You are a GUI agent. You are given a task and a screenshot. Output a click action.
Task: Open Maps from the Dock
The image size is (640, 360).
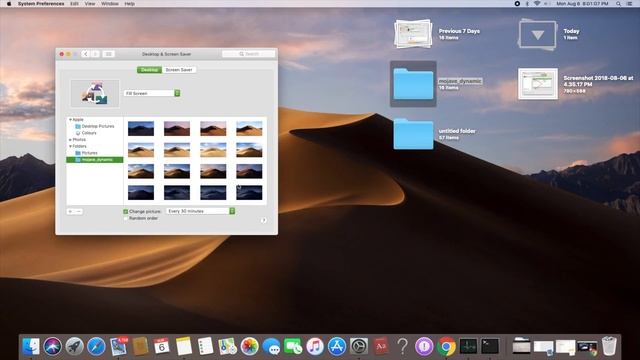tap(227, 346)
